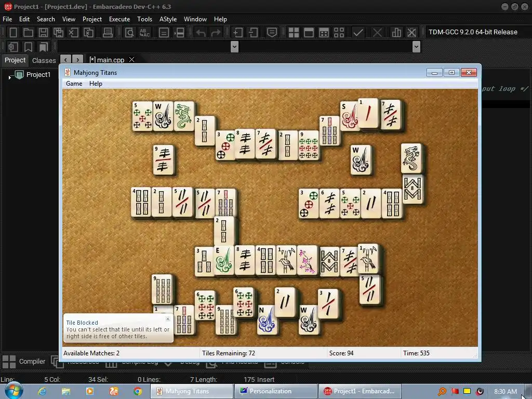Switch to the Classes tab
532x399 pixels.
point(44,60)
